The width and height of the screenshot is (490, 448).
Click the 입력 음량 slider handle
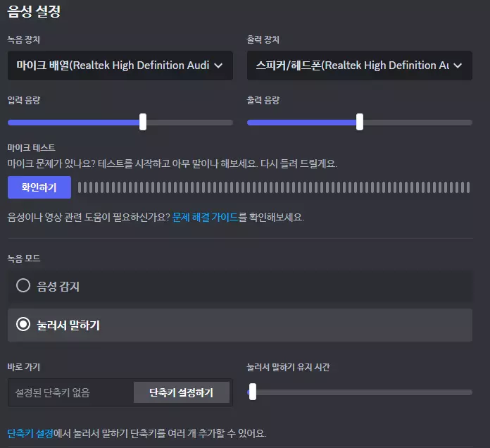coord(143,122)
